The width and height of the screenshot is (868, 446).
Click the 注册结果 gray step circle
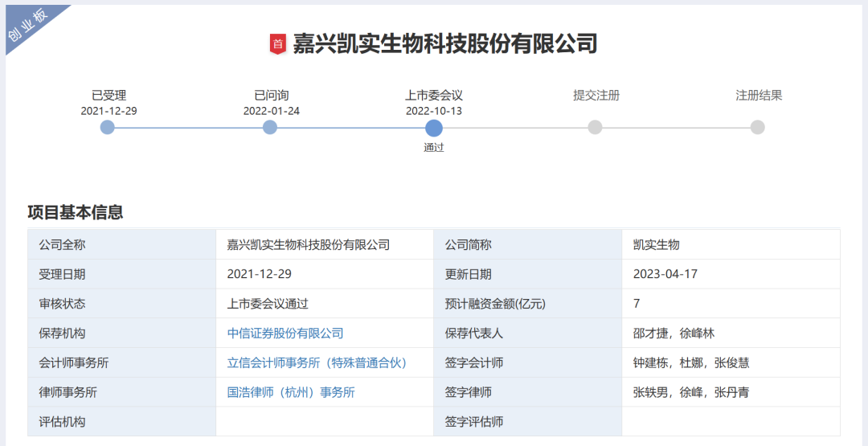point(758,127)
